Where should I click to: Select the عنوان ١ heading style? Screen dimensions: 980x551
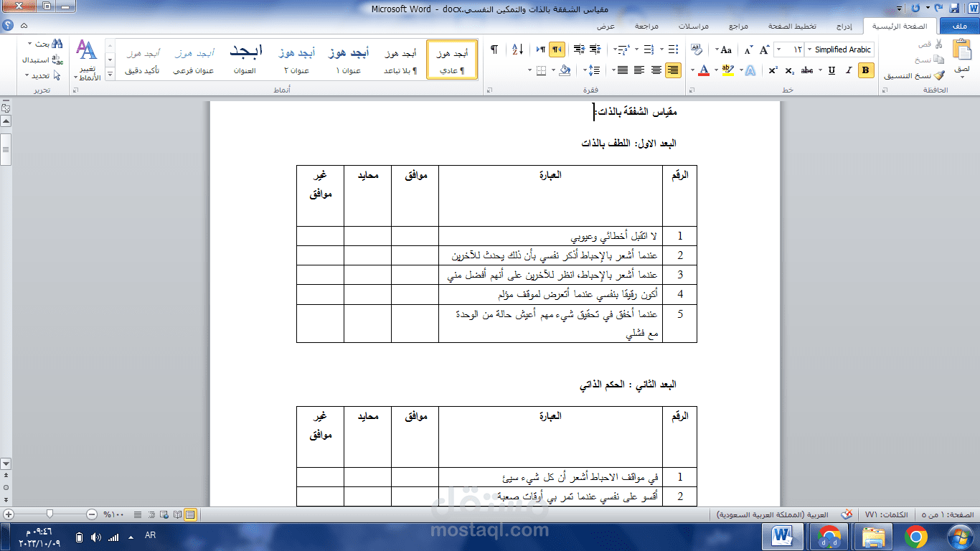(x=348, y=60)
